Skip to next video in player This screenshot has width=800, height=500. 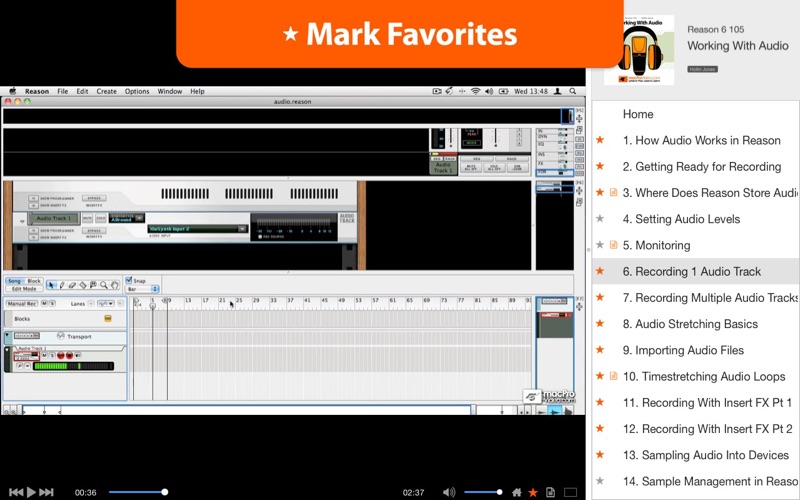(46, 492)
